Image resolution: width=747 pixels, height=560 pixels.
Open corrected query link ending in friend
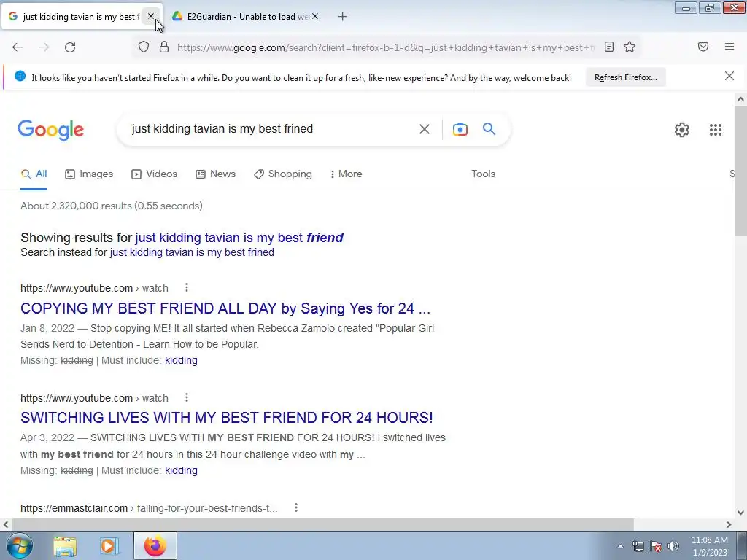239,237
